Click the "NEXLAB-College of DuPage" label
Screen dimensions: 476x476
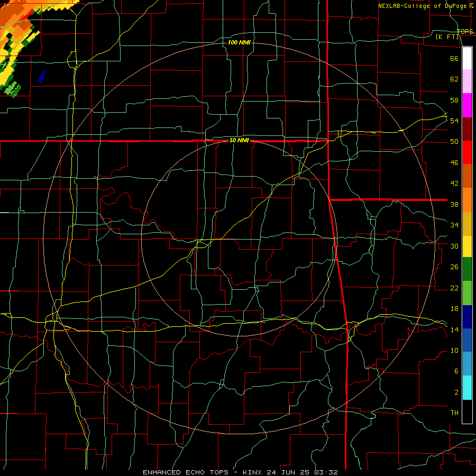tap(423, 6)
